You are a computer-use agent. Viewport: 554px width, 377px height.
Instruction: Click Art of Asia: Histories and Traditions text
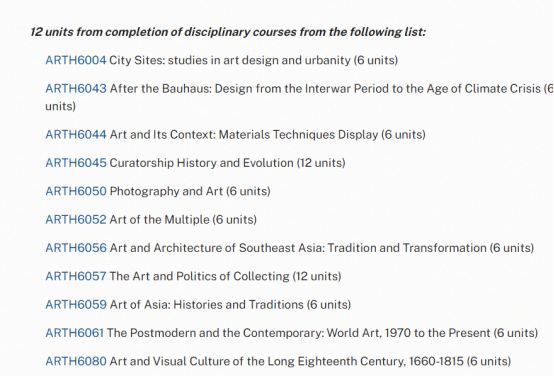[207, 305]
